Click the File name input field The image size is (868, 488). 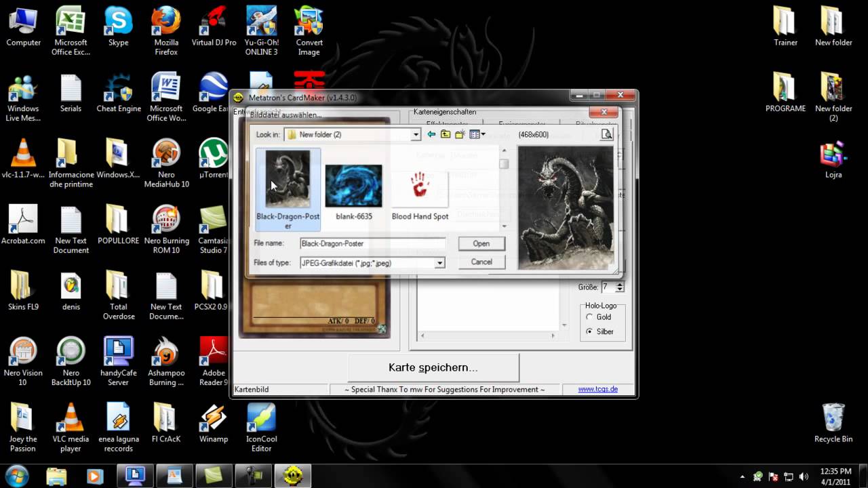pyautogui.click(x=372, y=243)
